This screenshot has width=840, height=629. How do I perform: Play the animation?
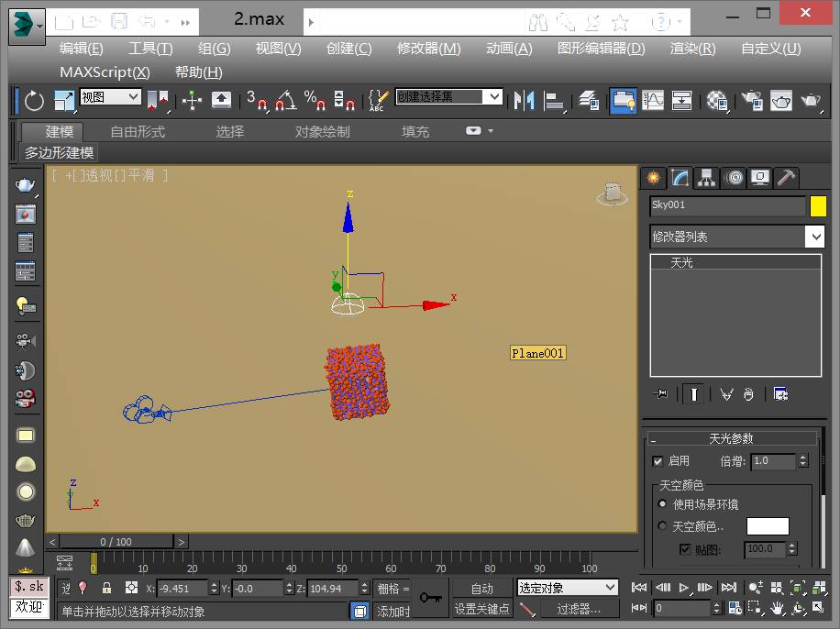[683, 588]
